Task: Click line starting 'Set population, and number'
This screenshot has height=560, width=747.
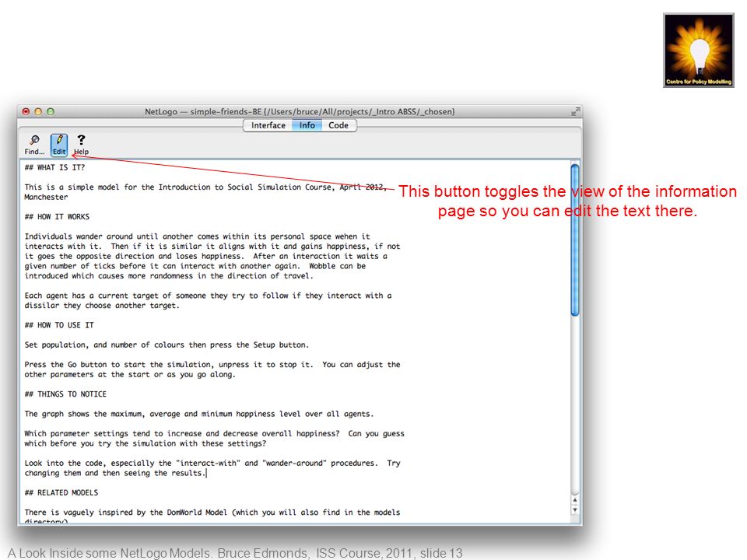Action: pos(167,345)
